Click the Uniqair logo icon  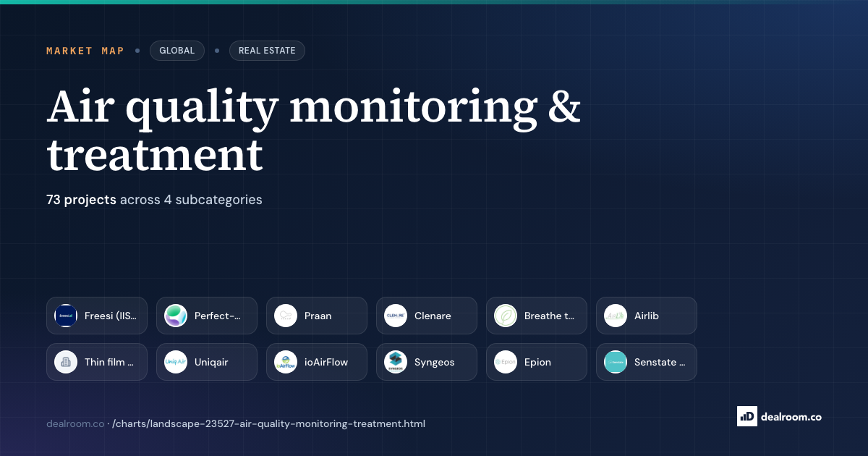click(176, 362)
